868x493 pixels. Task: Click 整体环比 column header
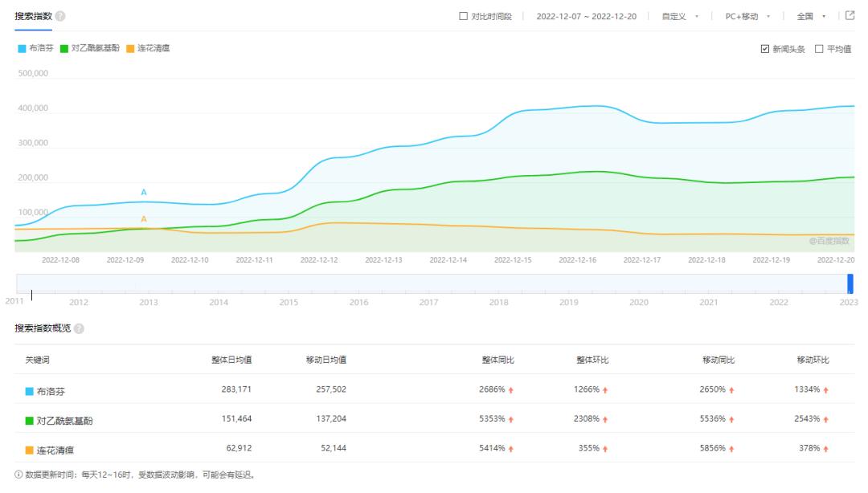[x=592, y=360]
